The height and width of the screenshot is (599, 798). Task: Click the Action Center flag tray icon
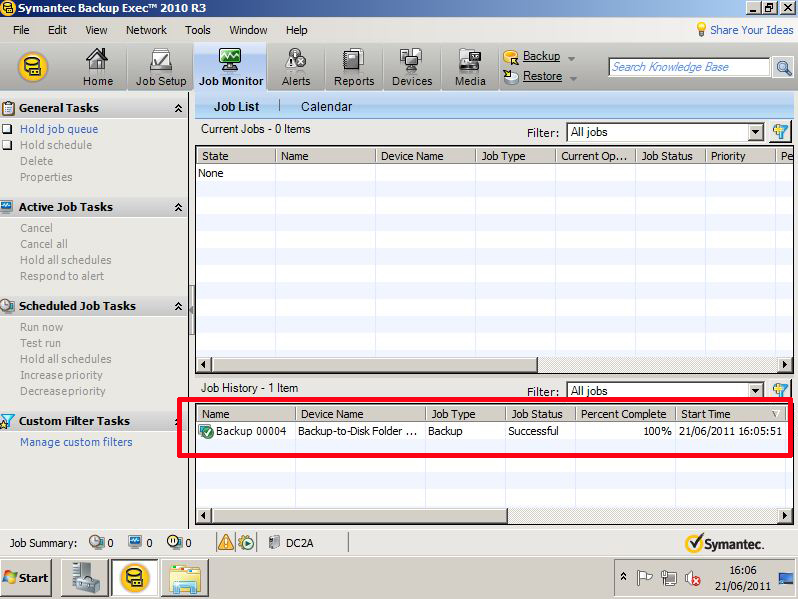[x=644, y=578]
